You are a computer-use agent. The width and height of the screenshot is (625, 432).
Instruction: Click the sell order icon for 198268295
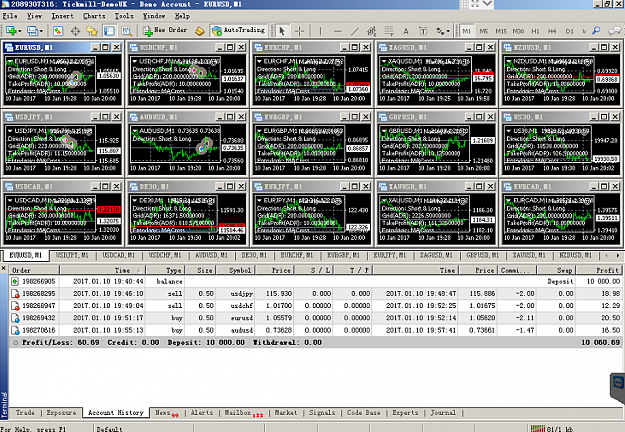[x=15, y=294]
